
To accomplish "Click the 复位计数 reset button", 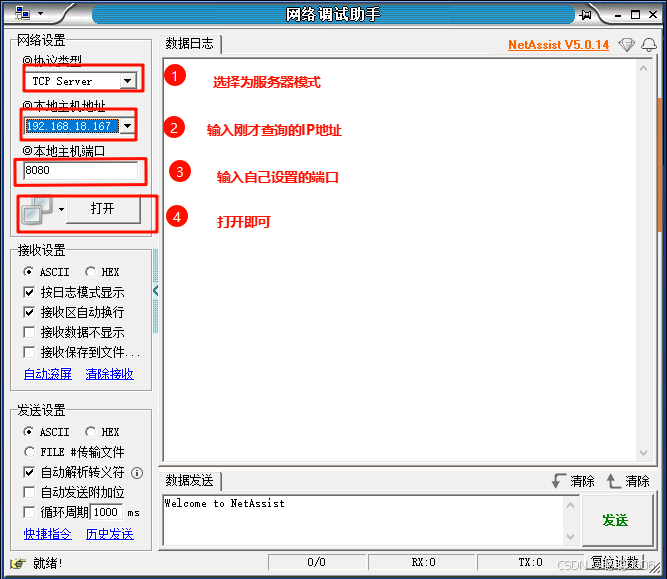I will 615,562.
